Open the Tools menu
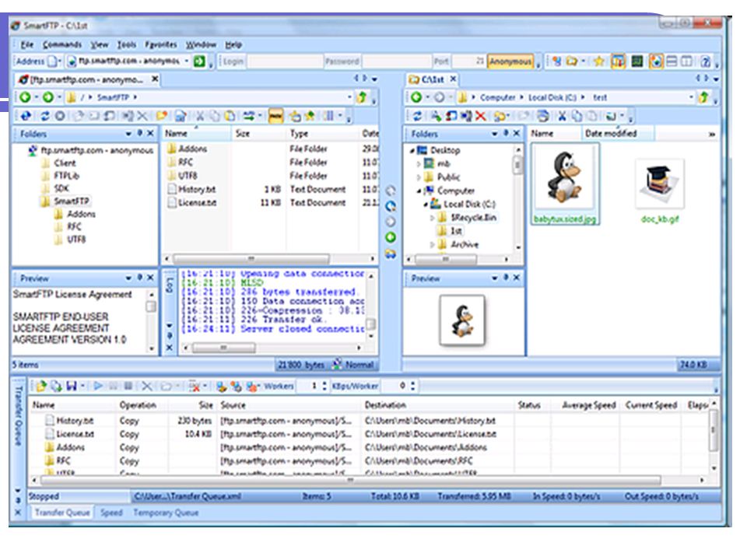747x560 pixels. (127, 45)
